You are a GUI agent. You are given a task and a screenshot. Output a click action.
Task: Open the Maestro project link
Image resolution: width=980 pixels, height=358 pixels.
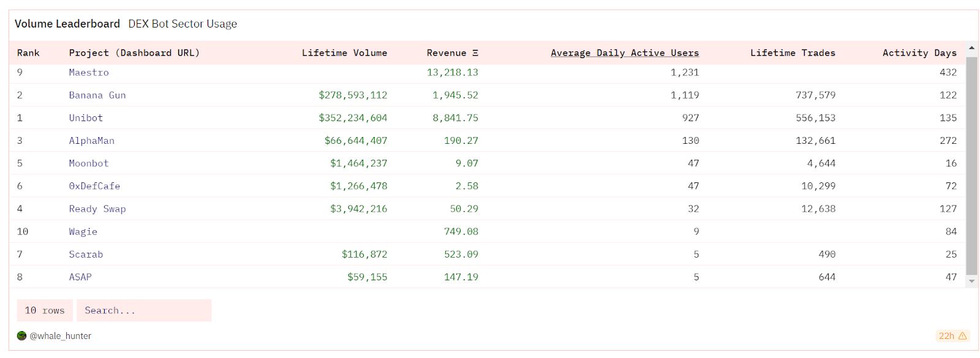[89, 72]
